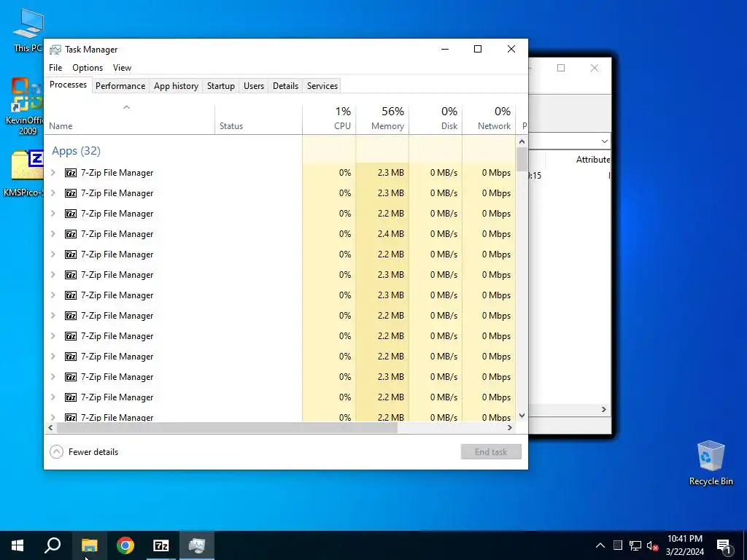The height and width of the screenshot is (560, 747).
Task: Click the horizontal scroll-right arrow in Task Manager
Action: 510,427
